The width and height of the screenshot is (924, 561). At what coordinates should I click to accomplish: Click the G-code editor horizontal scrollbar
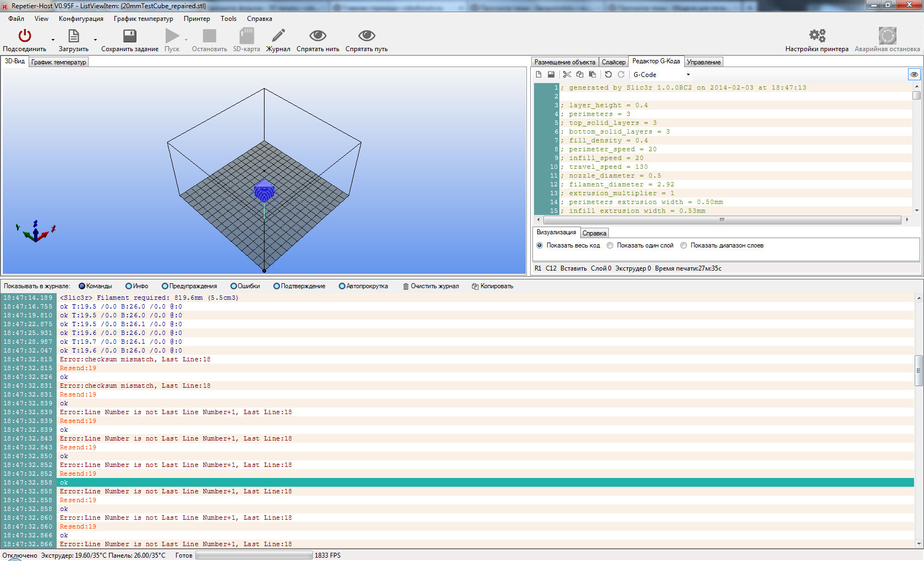(x=722, y=220)
